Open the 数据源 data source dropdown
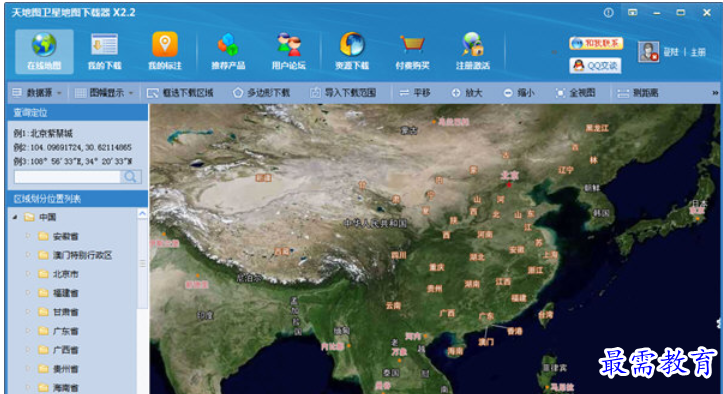The image size is (723, 394). tap(37, 93)
